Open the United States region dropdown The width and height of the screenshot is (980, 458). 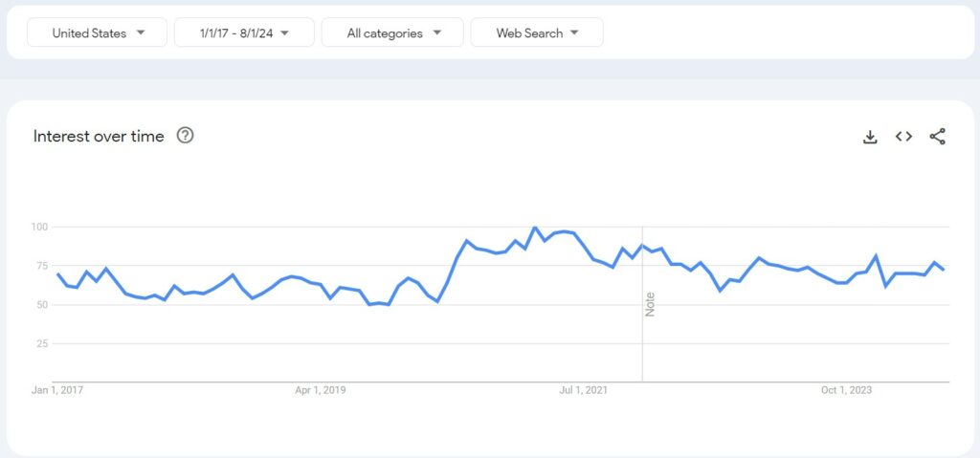(x=98, y=33)
